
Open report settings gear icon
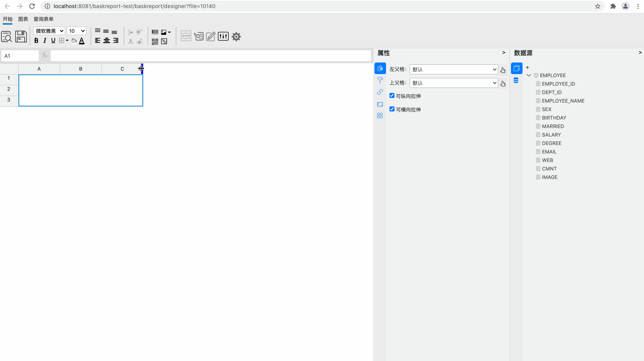click(x=236, y=37)
